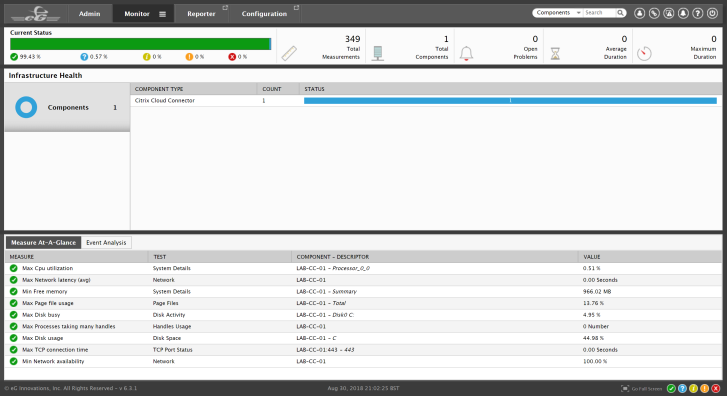Open Reporter in new window icon
Image resolution: width=727 pixels, height=396 pixels.
point(225,7)
